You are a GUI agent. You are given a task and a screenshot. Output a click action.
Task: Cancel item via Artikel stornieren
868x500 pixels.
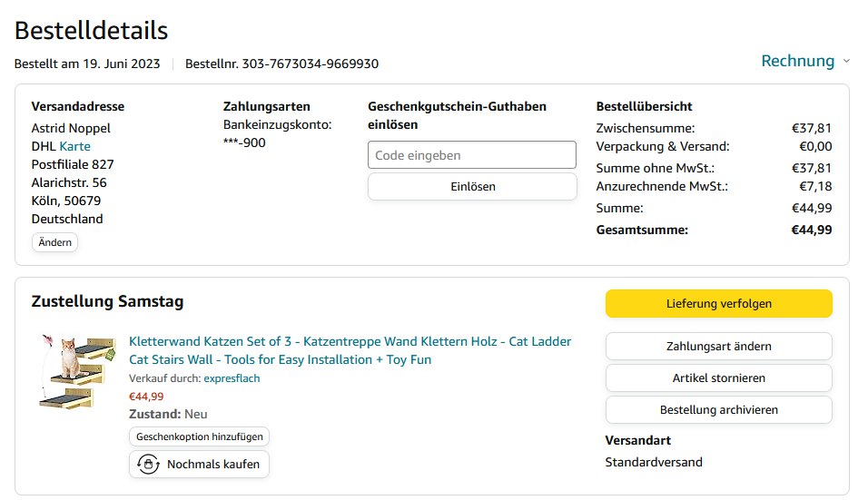pos(718,377)
